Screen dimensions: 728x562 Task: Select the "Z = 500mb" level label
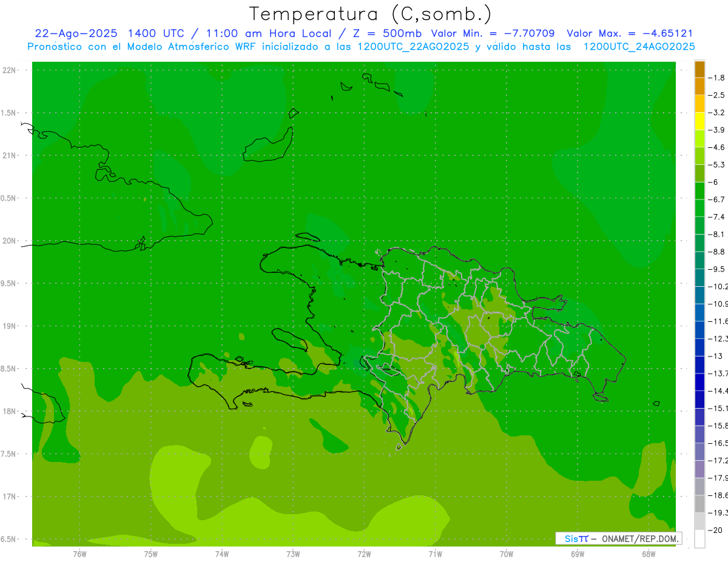(x=388, y=34)
